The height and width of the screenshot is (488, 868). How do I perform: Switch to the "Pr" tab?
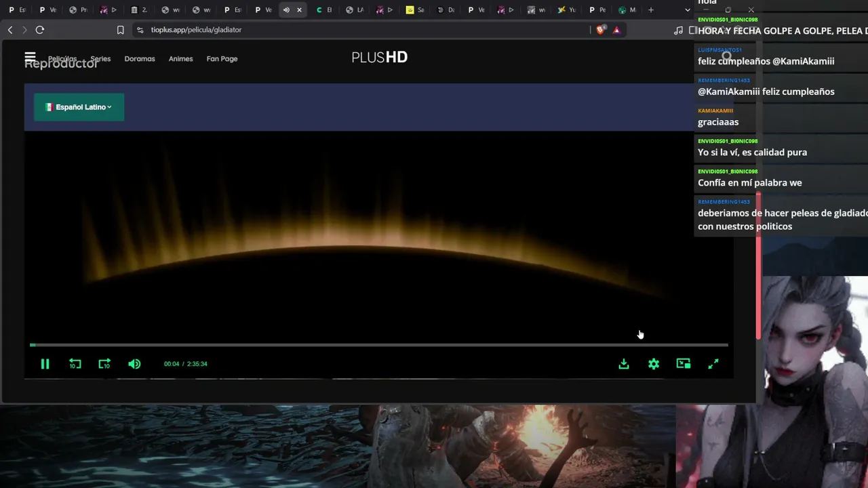(78, 10)
